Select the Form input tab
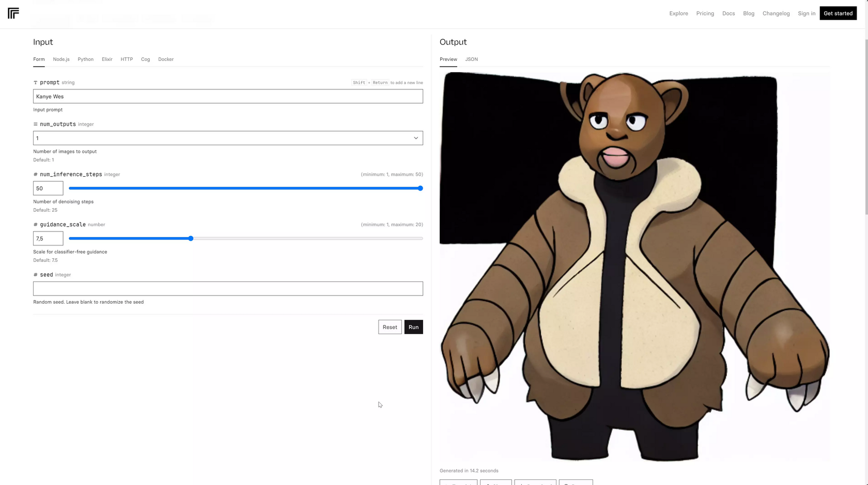 coord(39,59)
